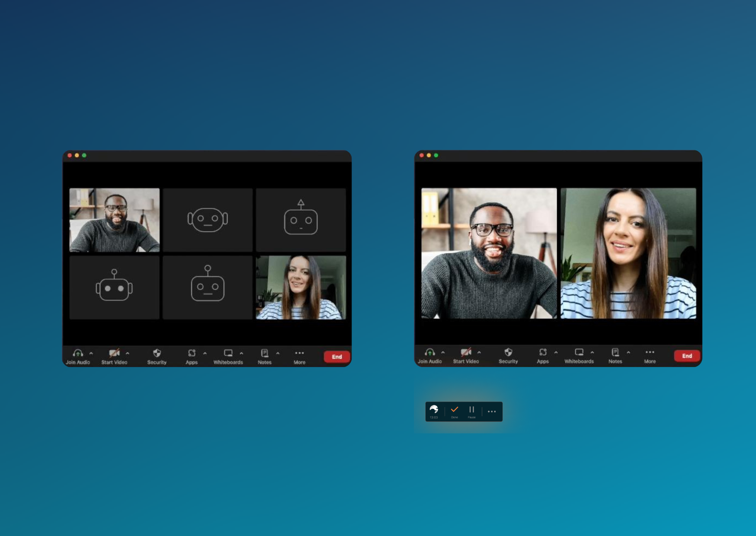The width and height of the screenshot is (756, 536).
Task: Enable video in the right meeting window
Action: pos(466,352)
